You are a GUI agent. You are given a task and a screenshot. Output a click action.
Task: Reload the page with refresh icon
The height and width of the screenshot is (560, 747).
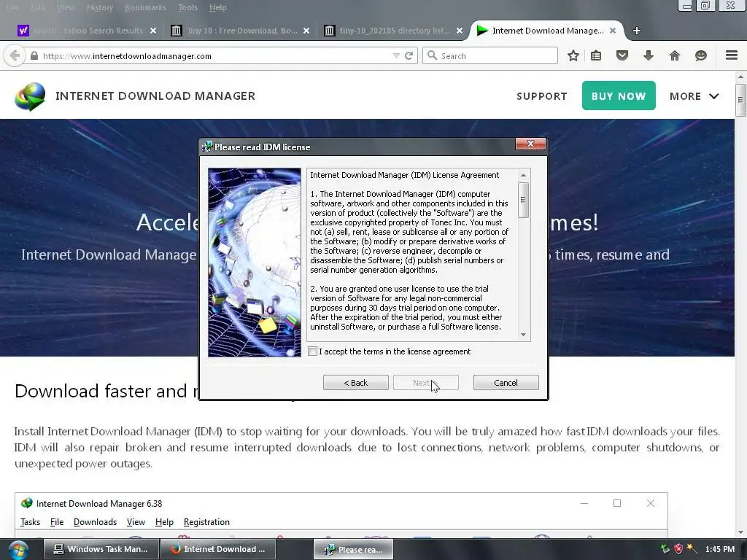click(409, 55)
